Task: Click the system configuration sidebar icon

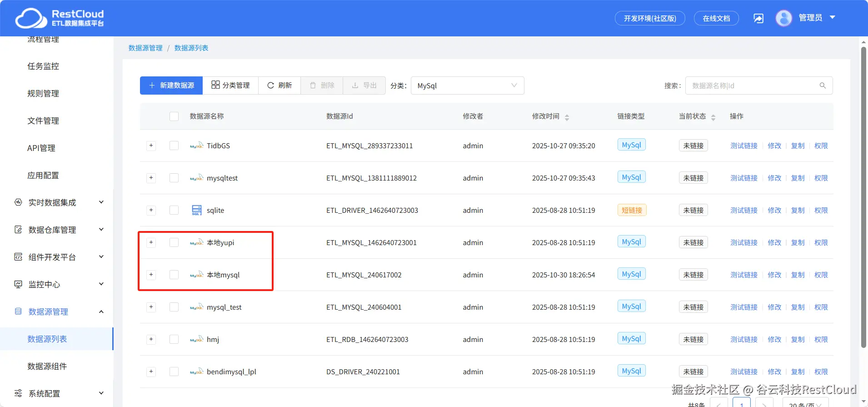Action: click(x=18, y=393)
